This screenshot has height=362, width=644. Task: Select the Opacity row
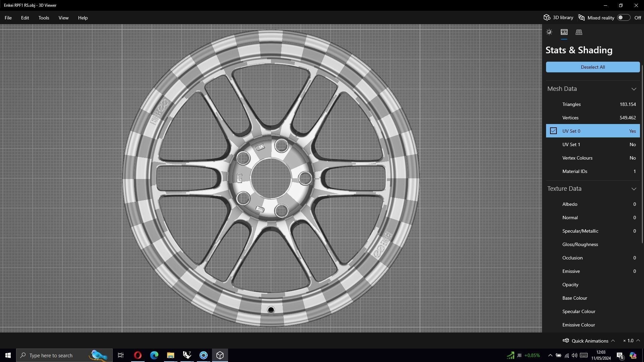(593, 285)
